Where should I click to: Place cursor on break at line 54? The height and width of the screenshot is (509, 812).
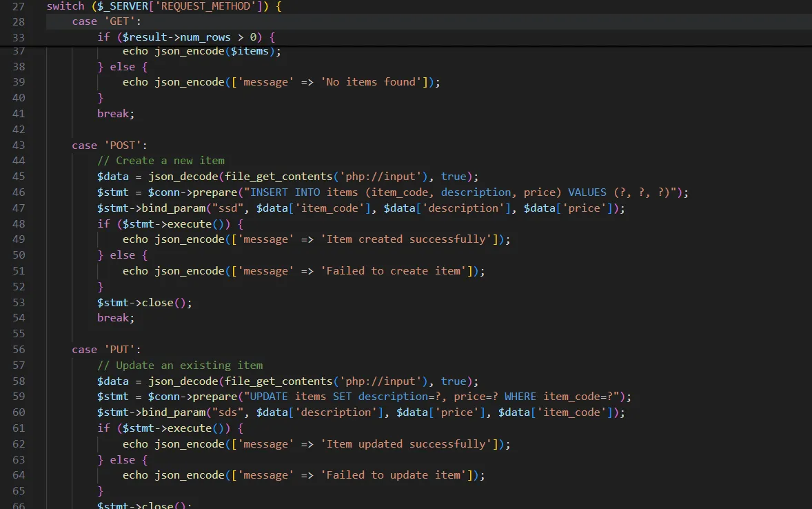click(116, 318)
